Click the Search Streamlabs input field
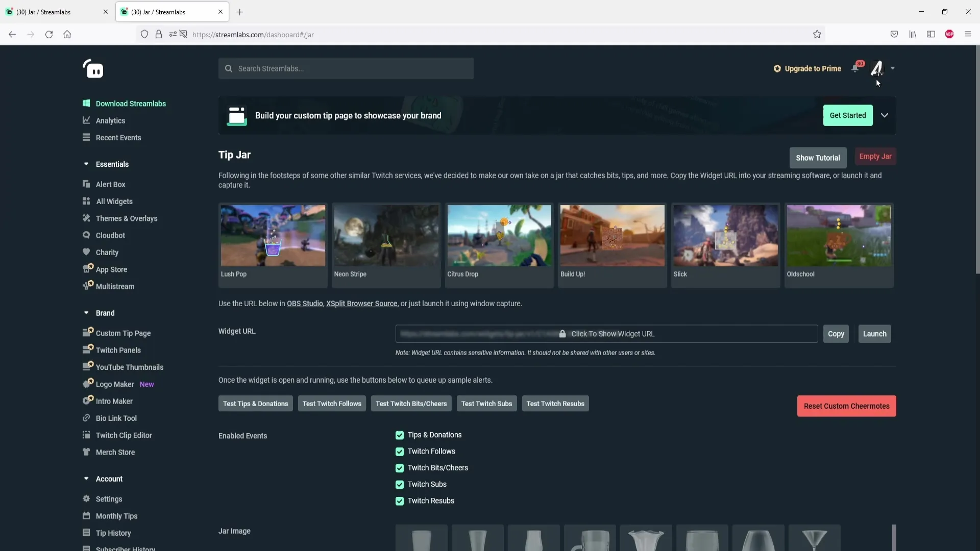The image size is (980, 551). click(x=346, y=68)
